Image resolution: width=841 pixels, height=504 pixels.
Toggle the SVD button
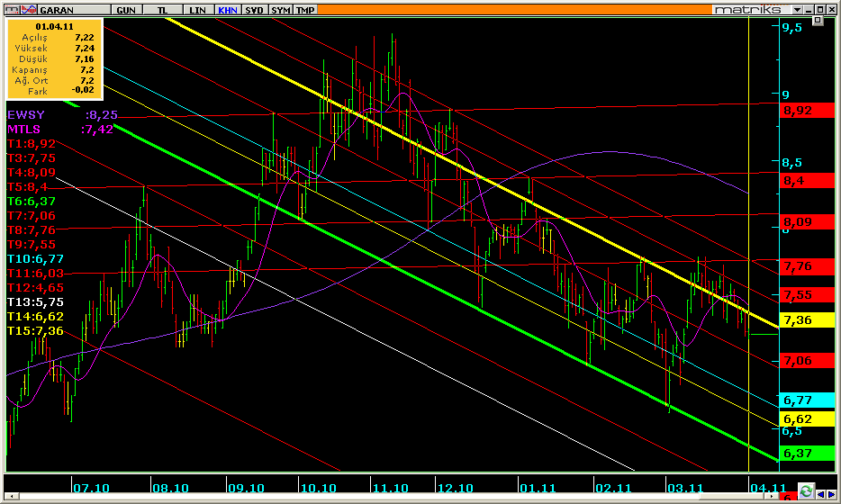255,9
